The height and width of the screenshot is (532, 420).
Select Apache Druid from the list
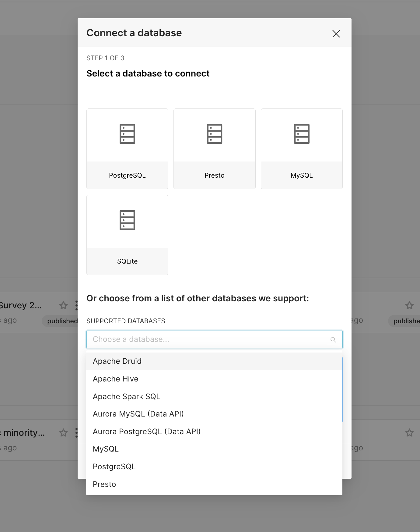click(117, 361)
